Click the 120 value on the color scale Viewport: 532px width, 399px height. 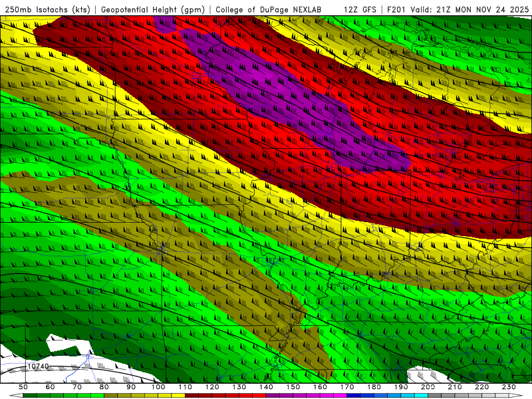pyautogui.click(x=212, y=387)
